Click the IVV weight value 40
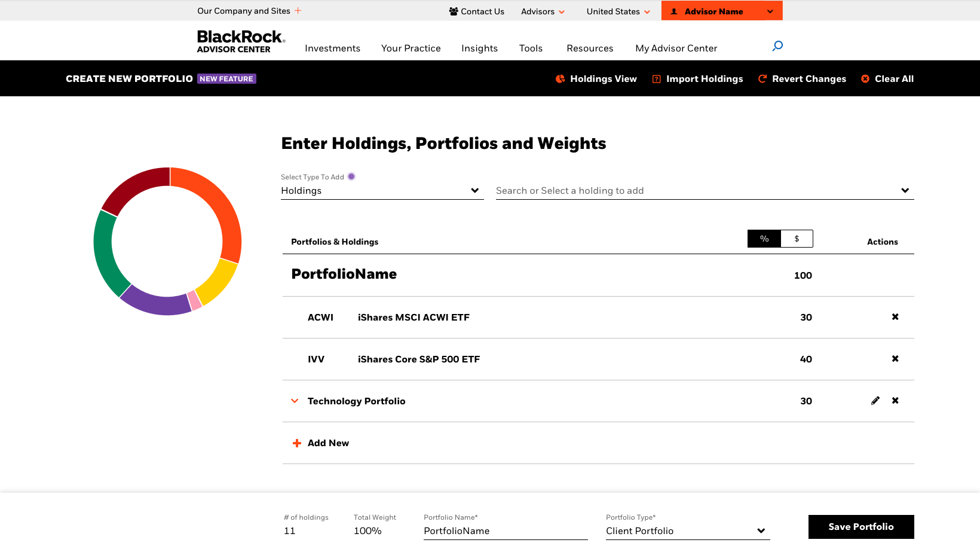This screenshot has height=558, width=980. 806,359
